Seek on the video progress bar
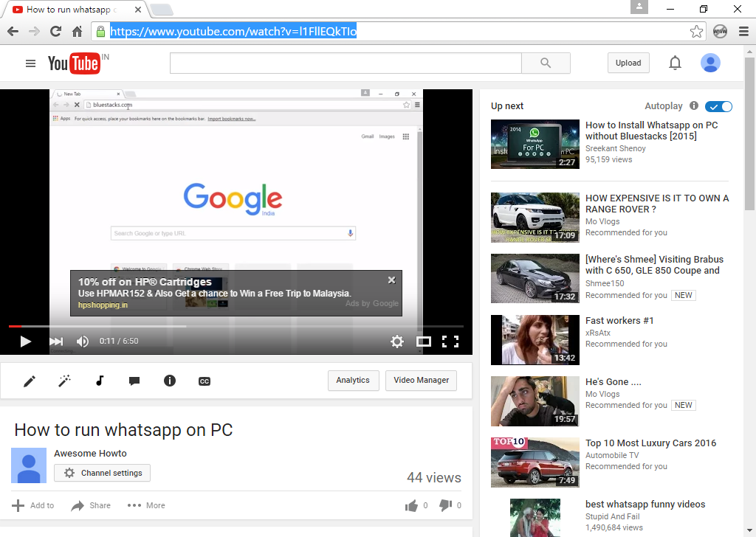Image resolution: width=756 pixels, height=537 pixels. pos(236,327)
